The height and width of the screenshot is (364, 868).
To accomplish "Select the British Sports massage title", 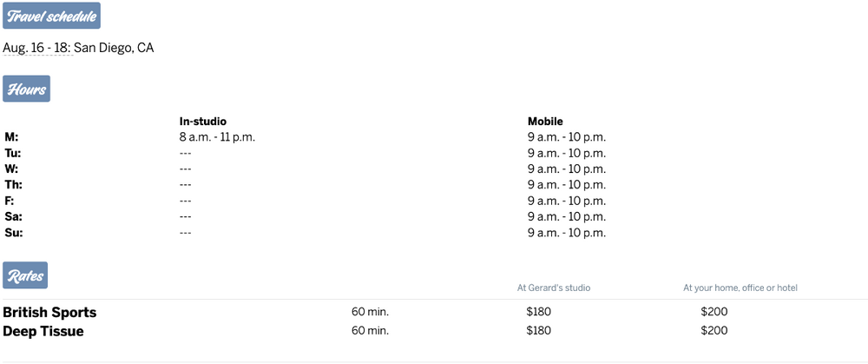I will 49,312.
